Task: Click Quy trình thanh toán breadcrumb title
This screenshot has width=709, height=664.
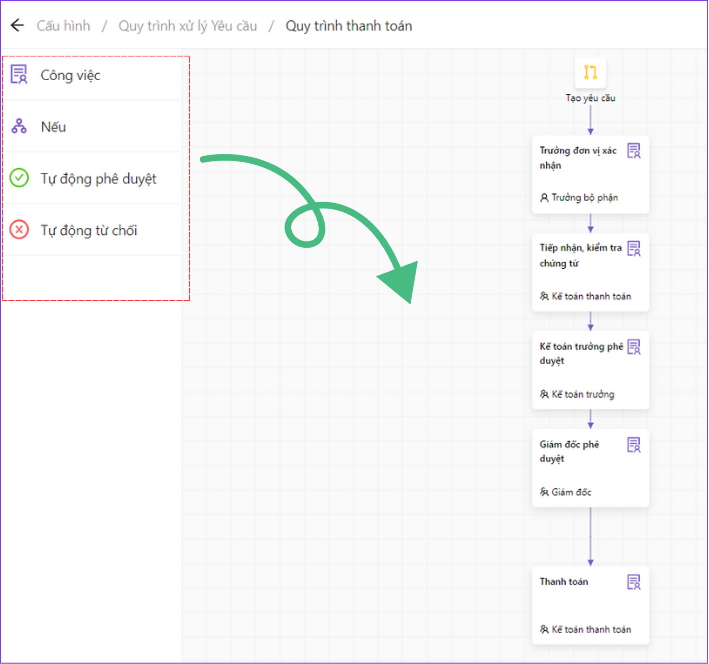Action: point(348,25)
